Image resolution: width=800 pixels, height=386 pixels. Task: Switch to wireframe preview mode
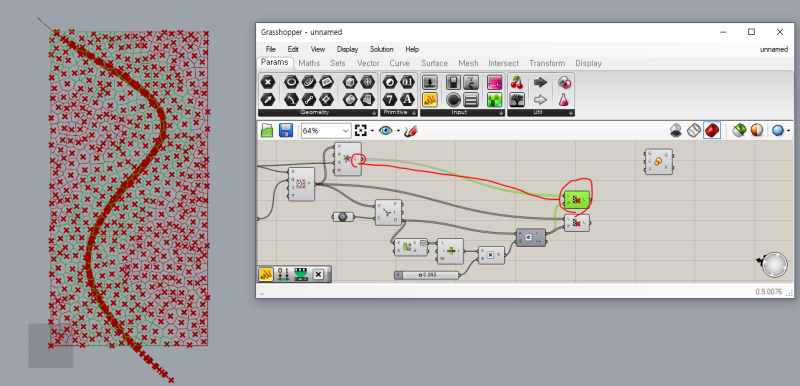[694, 131]
